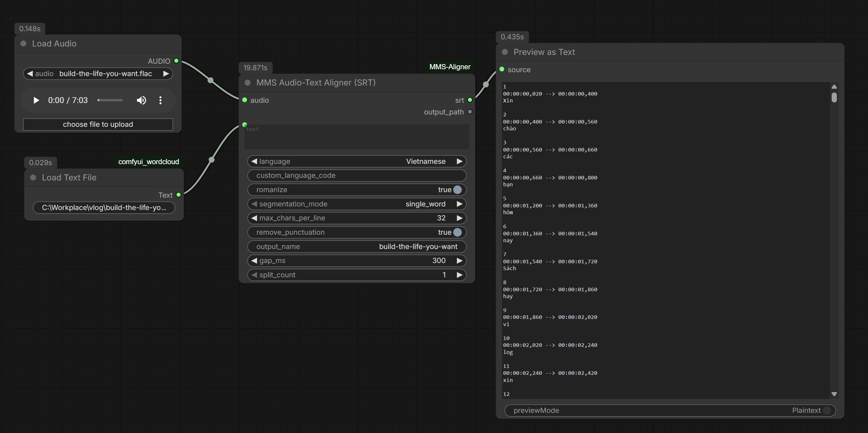Click the 0.029s execution time badge
Viewport: 868px width, 433px height.
40,163
